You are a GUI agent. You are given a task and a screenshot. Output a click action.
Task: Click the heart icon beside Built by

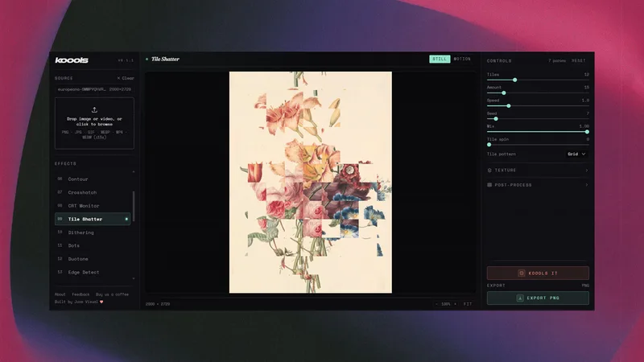point(101,302)
